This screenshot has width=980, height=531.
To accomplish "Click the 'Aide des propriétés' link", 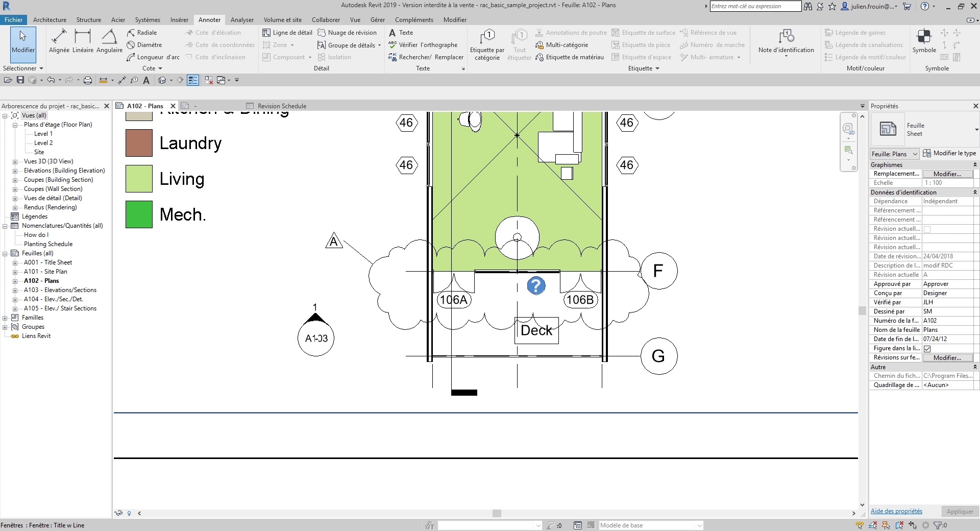I will 896,511.
